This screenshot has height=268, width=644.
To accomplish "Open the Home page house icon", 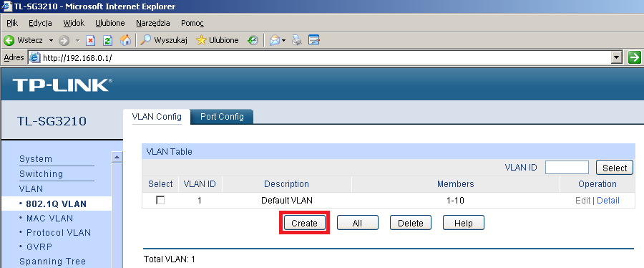I will [125, 40].
